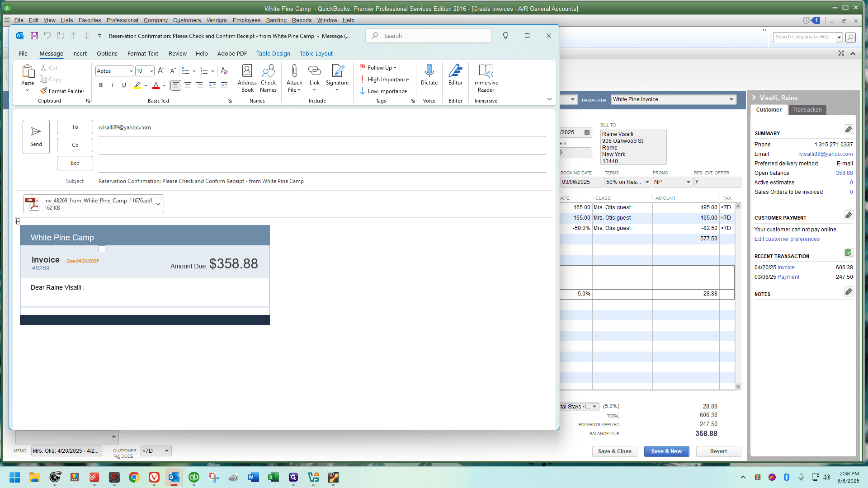Pick the text highlight color

pyautogui.click(x=138, y=85)
